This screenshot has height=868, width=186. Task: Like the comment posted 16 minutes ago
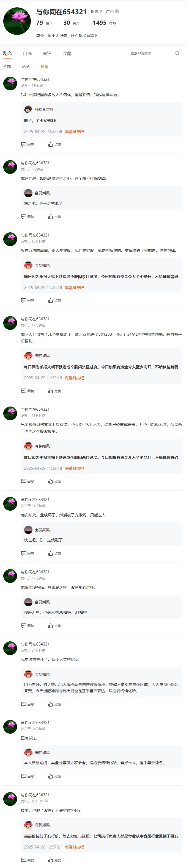click(x=55, y=301)
